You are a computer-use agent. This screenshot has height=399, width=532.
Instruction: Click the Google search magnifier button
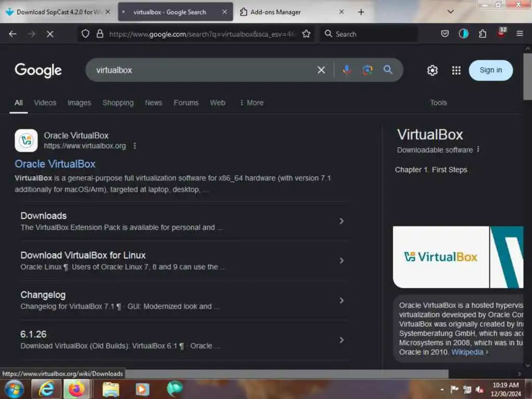(x=388, y=70)
